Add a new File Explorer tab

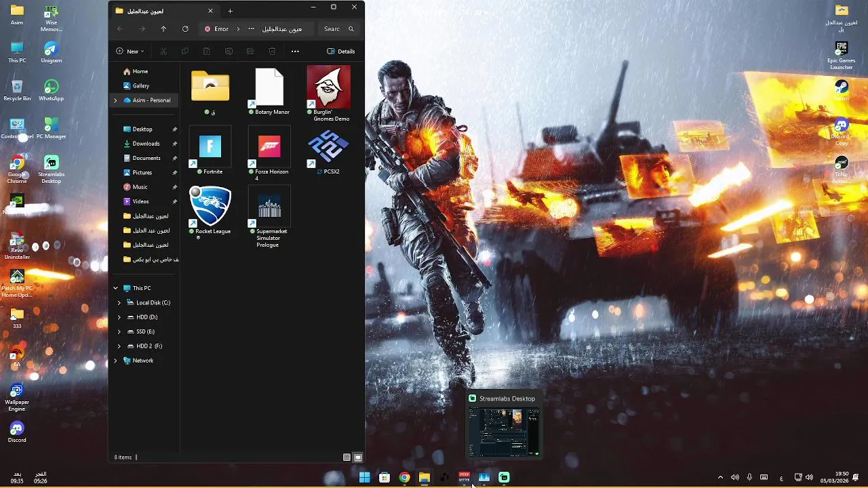[230, 11]
